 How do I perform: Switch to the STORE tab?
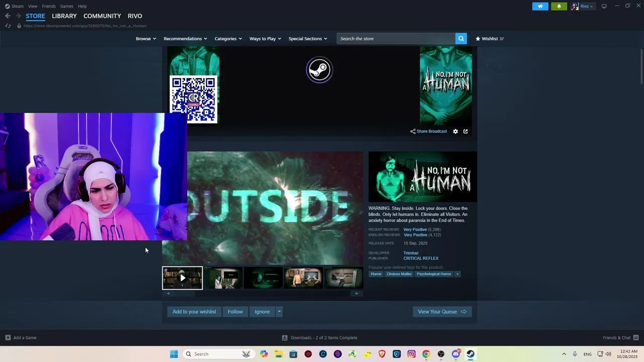click(x=35, y=16)
